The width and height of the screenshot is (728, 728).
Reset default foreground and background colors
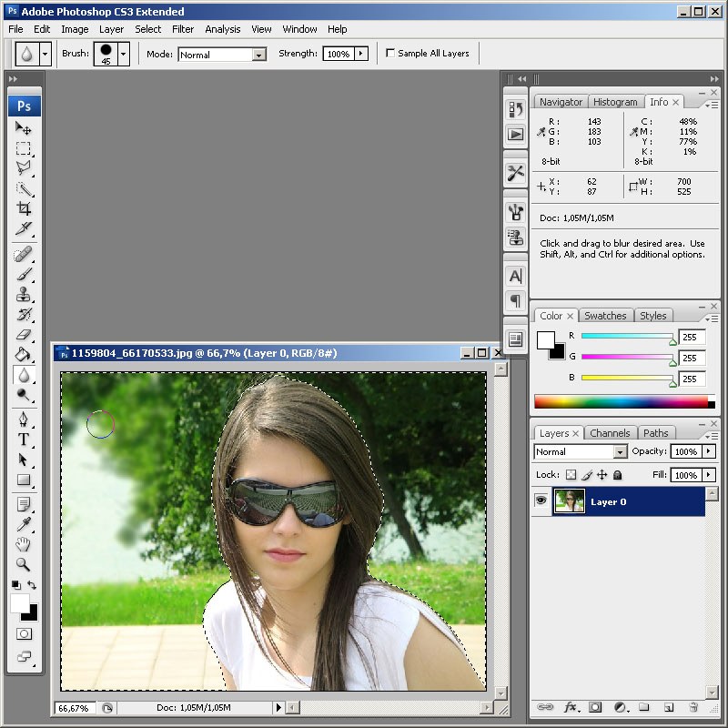[x=15, y=585]
